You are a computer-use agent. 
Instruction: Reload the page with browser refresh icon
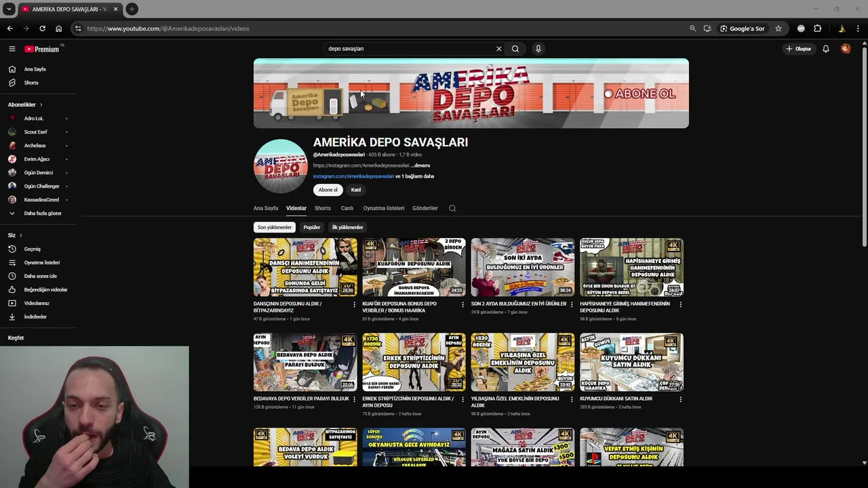[x=42, y=28]
